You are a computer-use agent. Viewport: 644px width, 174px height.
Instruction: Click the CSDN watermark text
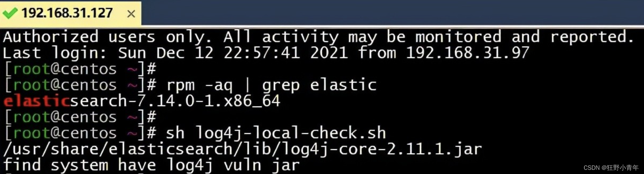611,168
